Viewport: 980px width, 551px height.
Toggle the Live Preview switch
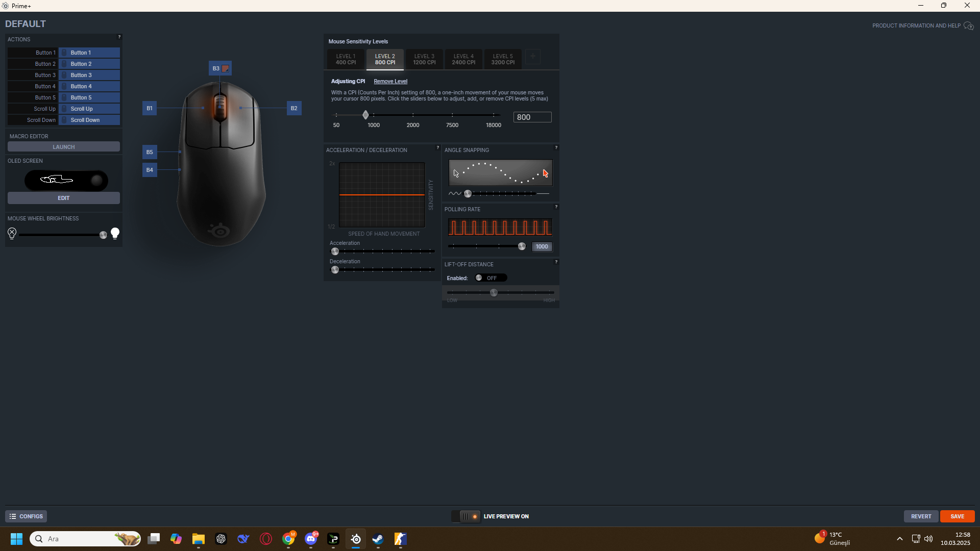[x=466, y=516]
